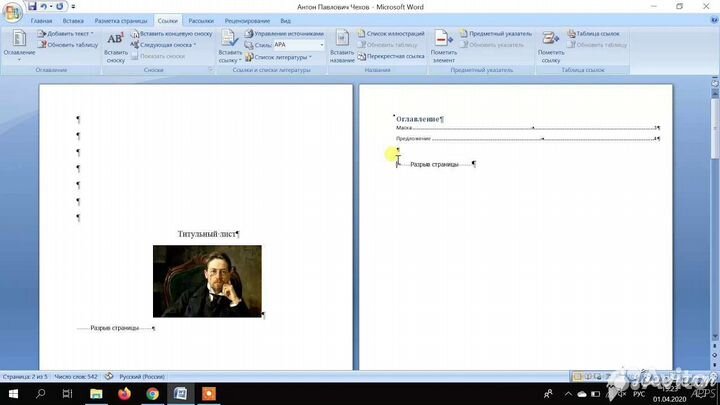This screenshot has width=720, height=405.
Task: Click Разрыв страницы marker on title page
Action: click(x=114, y=328)
